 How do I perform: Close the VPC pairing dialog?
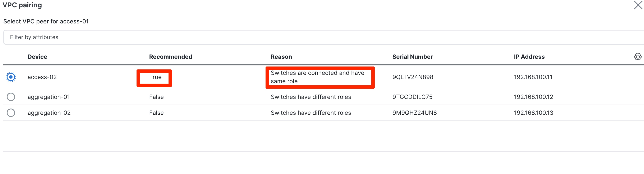638,5
